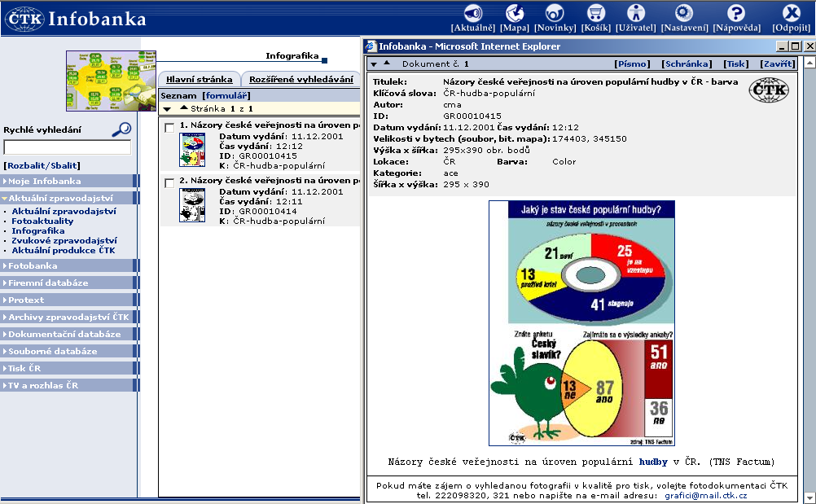
Task: Click the magnifier icon beside Rychlé vyhledání
Action: point(121,129)
